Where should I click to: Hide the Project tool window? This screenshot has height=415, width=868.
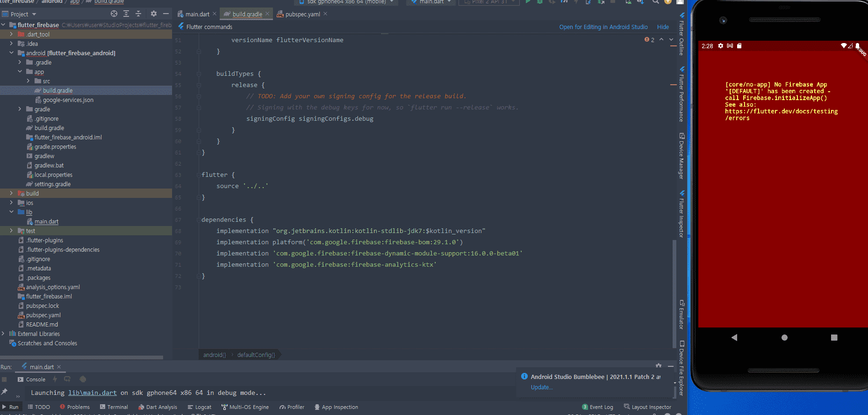coord(165,14)
